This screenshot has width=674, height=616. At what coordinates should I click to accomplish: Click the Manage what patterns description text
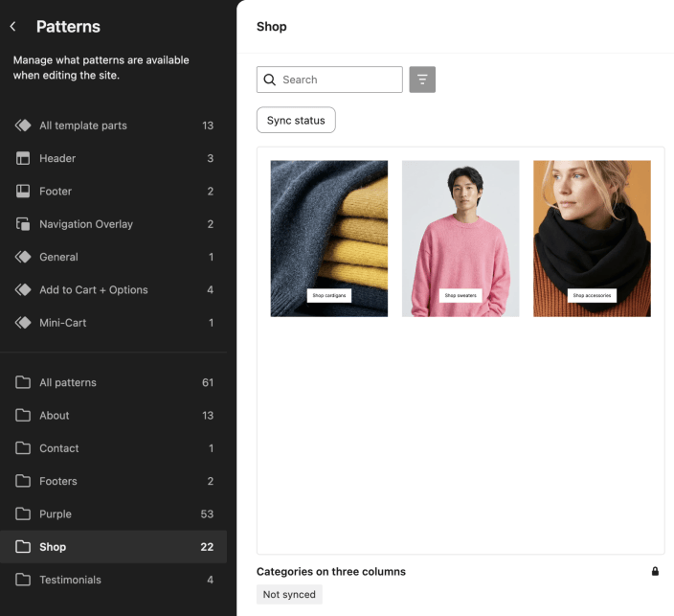101,67
